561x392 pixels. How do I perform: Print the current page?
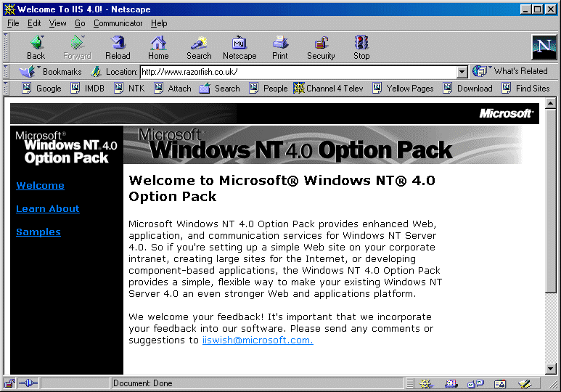[280, 47]
